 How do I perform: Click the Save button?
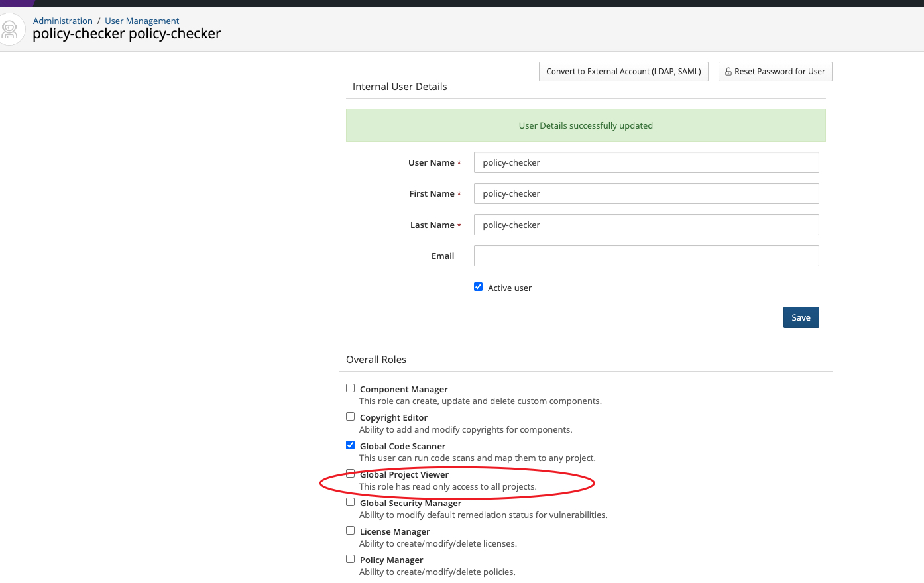(801, 317)
